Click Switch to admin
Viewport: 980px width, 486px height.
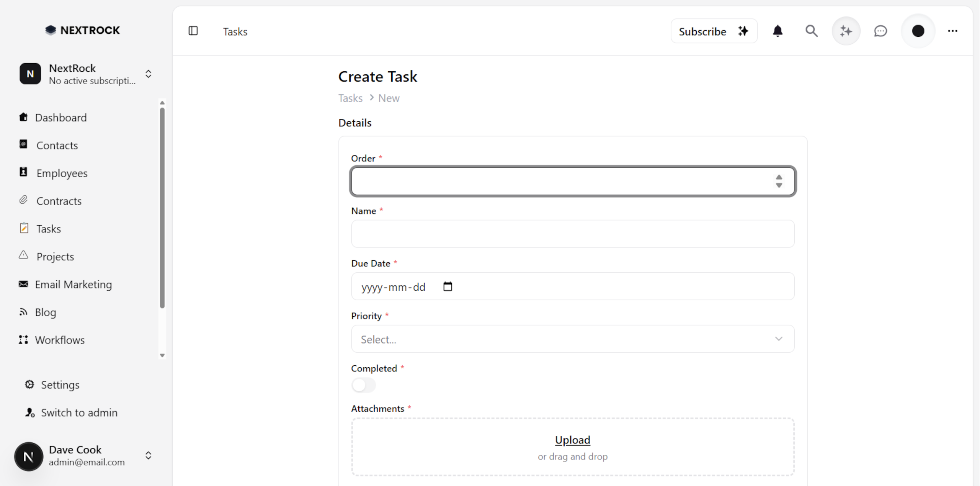click(x=79, y=412)
